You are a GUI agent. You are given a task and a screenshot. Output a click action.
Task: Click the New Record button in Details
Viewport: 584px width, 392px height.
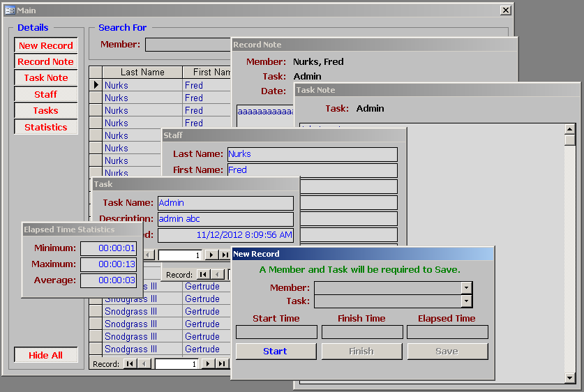(x=46, y=45)
